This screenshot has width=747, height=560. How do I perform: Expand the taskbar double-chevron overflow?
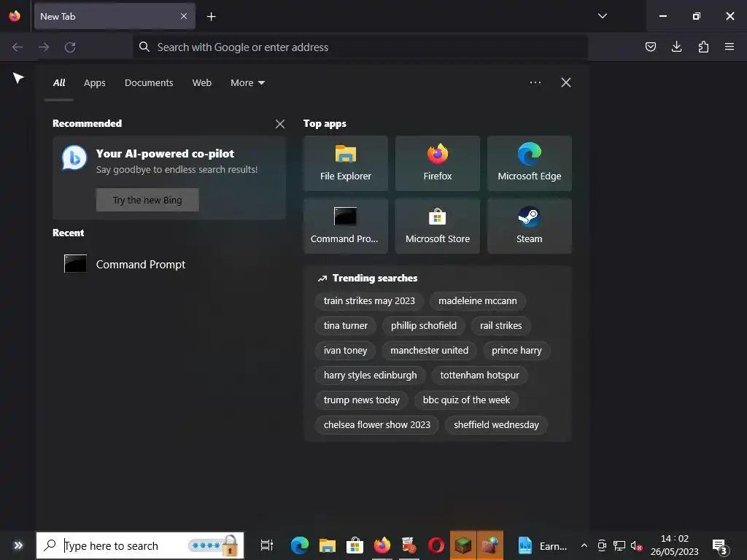pos(18,545)
